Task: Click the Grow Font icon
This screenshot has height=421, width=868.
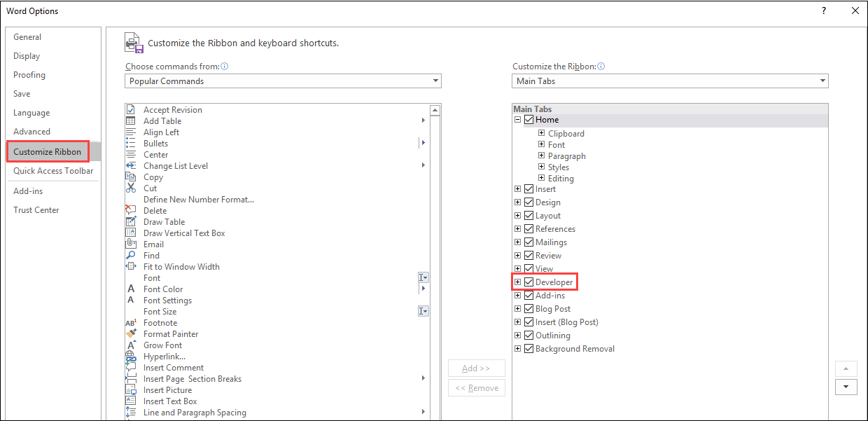Action: (130, 345)
